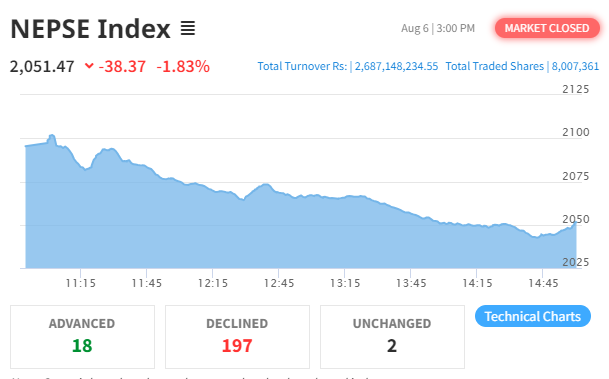The width and height of the screenshot is (609, 379).
Task: Click the Aug 6 3:00 PM timestamp
Action: 438,28
